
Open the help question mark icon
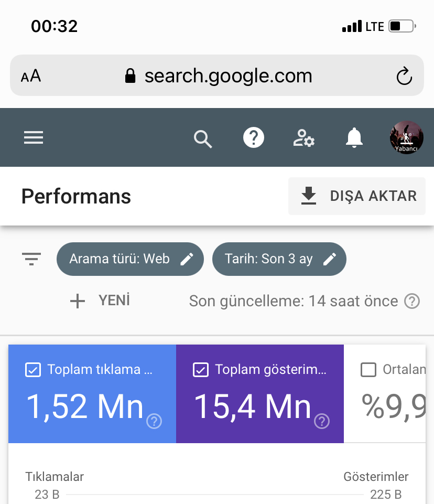tap(254, 138)
